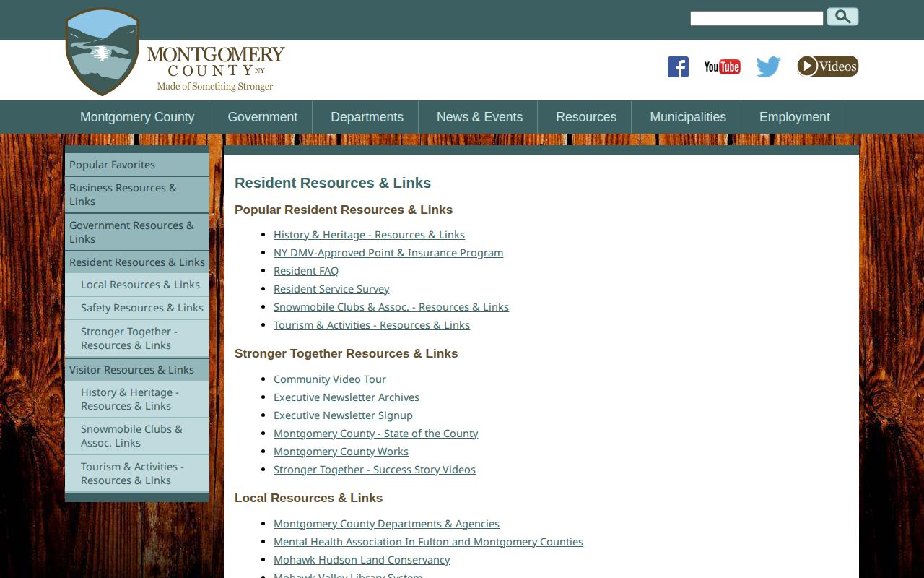This screenshot has width=924, height=578.
Task: Open the Departments nav menu
Action: [x=367, y=117]
